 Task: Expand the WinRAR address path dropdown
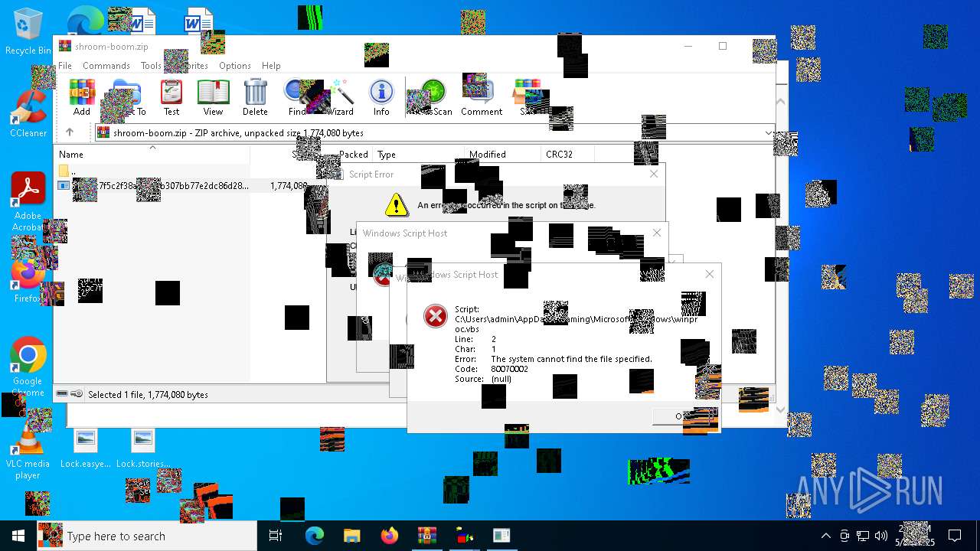(x=768, y=132)
